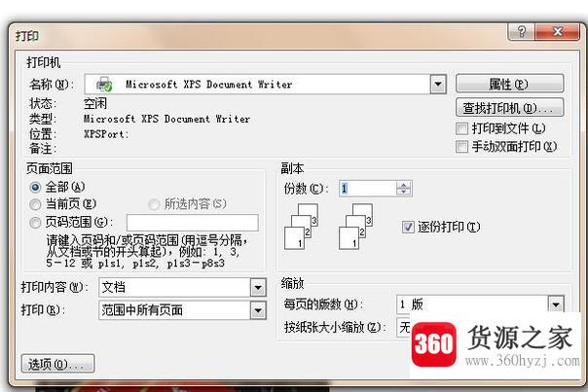This screenshot has width=588, height=392.
Task: Increase copies with up spinner arrow
Action: [x=404, y=185]
